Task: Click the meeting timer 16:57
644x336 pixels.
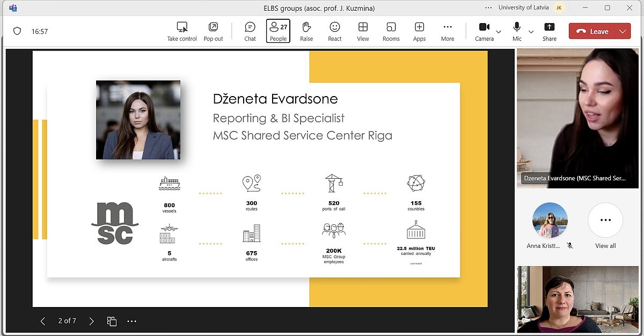Action: tap(40, 32)
